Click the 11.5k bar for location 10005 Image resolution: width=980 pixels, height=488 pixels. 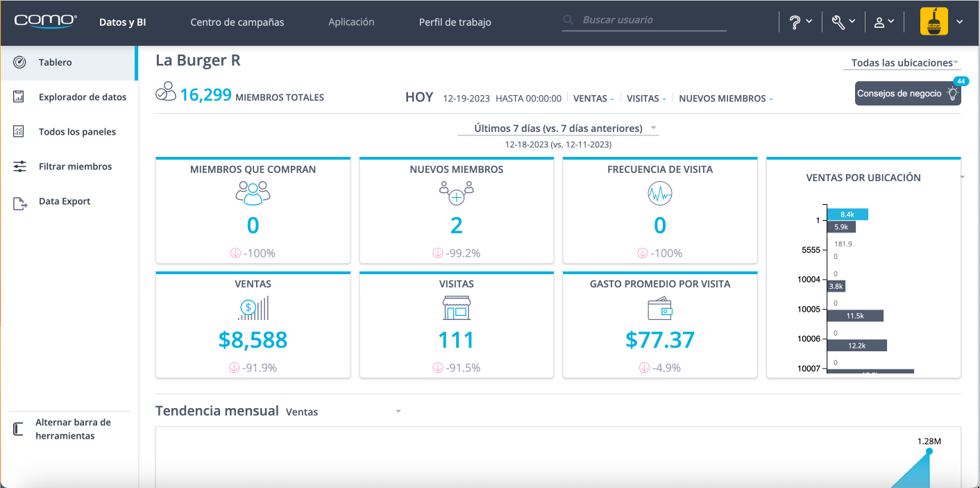point(855,316)
